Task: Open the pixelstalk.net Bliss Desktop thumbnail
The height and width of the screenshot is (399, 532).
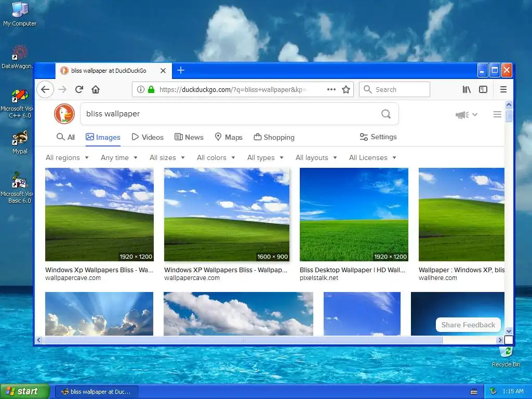Action: (x=354, y=215)
